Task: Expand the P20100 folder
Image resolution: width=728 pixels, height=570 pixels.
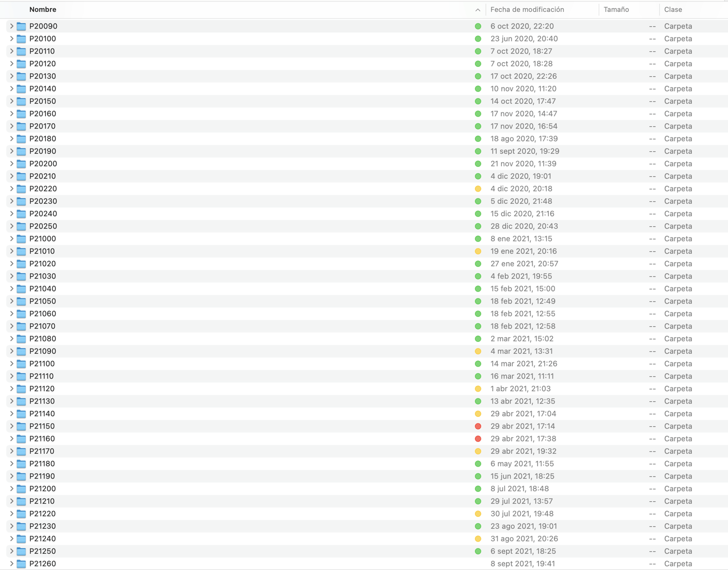Action: tap(11, 38)
